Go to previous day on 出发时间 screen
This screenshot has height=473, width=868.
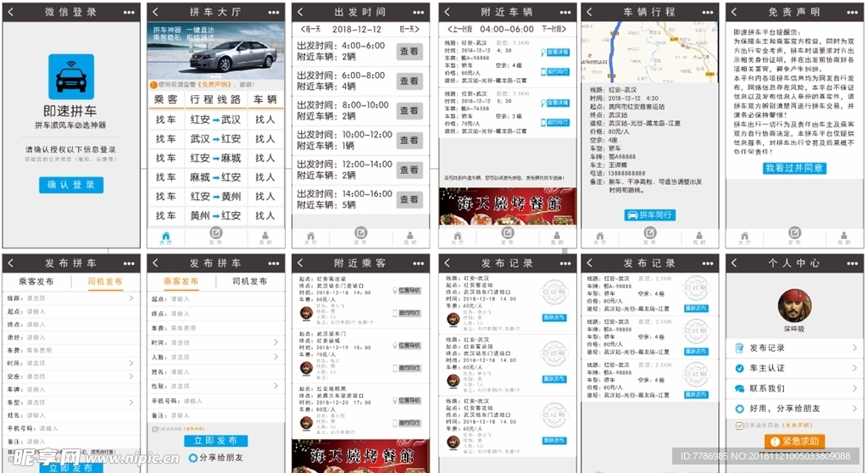(x=310, y=29)
